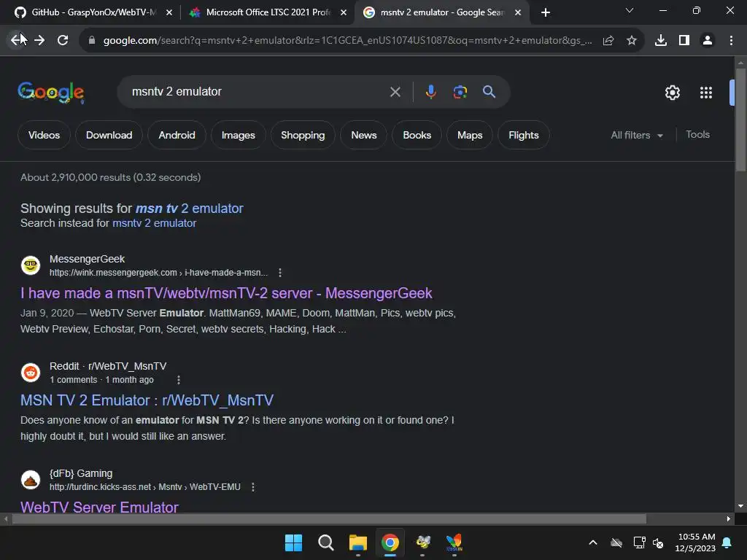Filter results by Maps
This screenshot has height=560, width=747.
coord(470,135)
